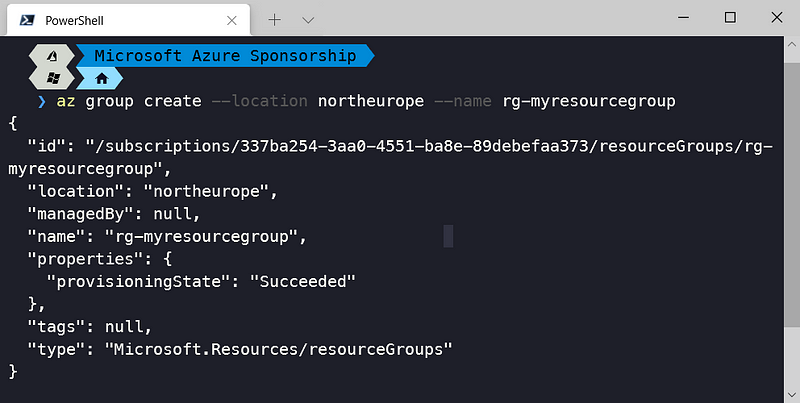Close the PowerShell tab
The image size is (800, 403).
point(232,19)
